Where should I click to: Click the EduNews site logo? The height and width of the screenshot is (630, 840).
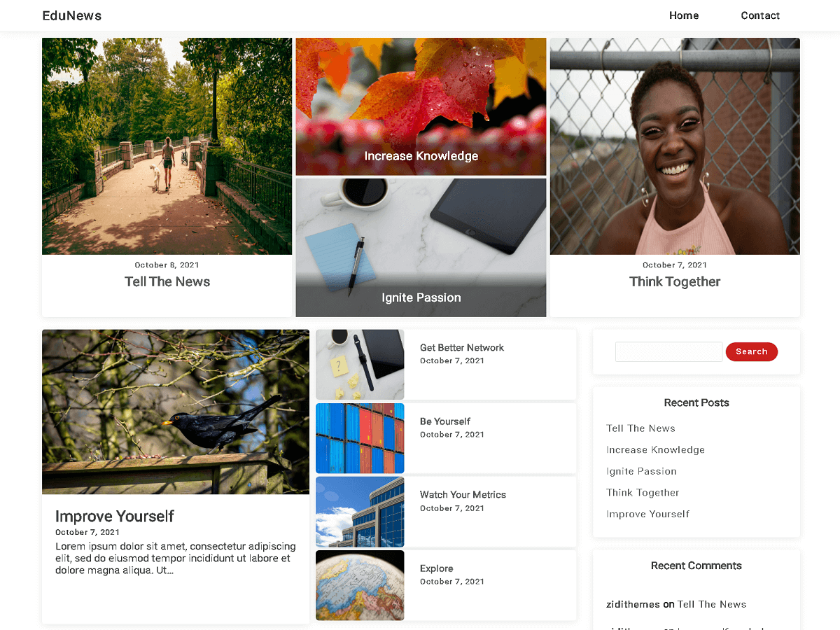coord(72,15)
